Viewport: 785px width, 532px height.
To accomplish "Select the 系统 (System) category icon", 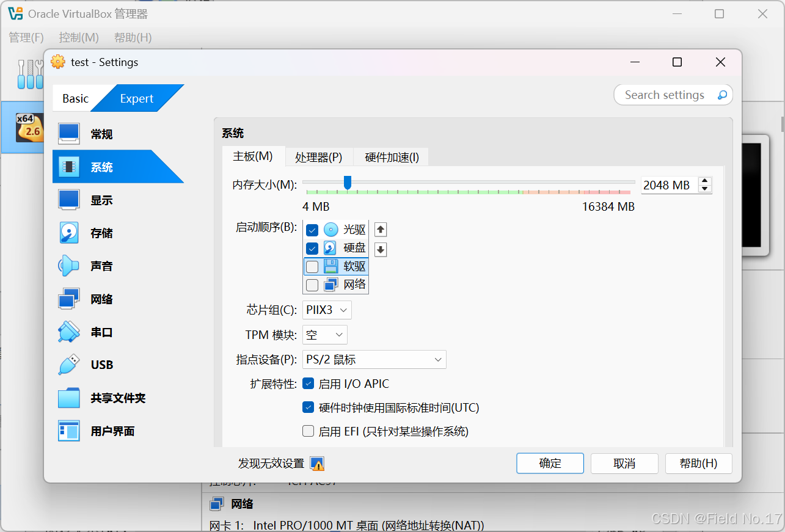I will click(69, 167).
